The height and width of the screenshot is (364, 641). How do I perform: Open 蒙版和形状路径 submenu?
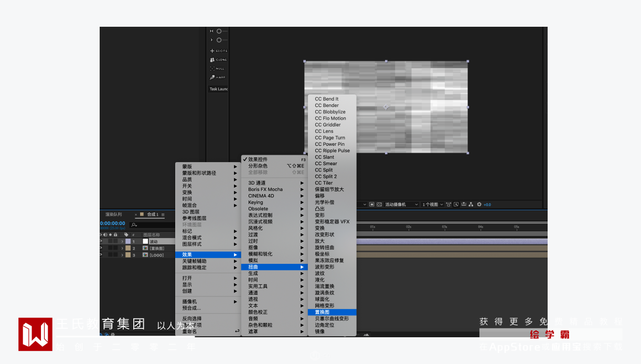pyautogui.click(x=208, y=173)
